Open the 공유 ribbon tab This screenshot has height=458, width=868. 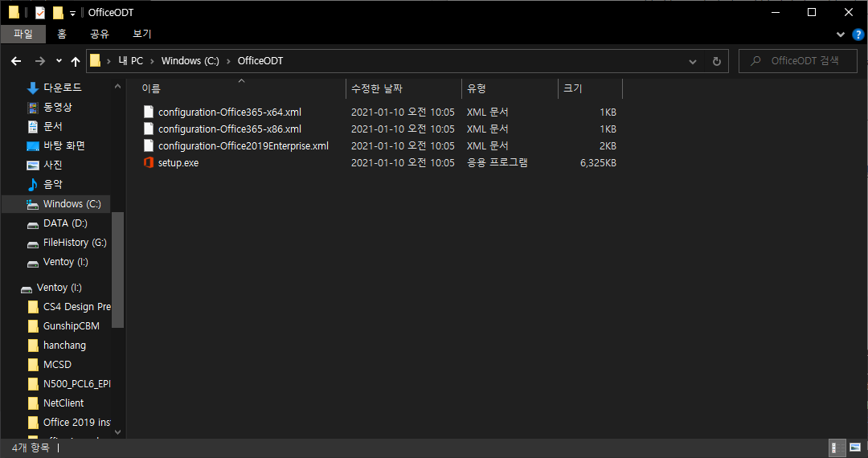(x=100, y=35)
